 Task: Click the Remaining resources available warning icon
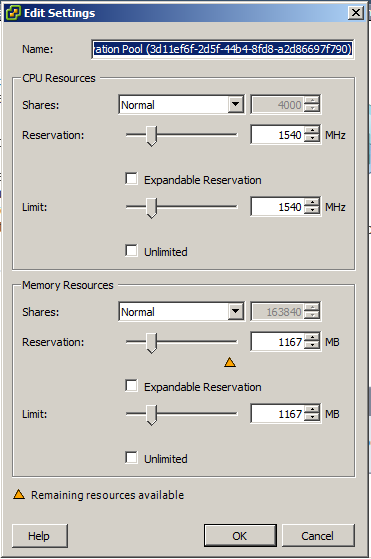pos(19,494)
